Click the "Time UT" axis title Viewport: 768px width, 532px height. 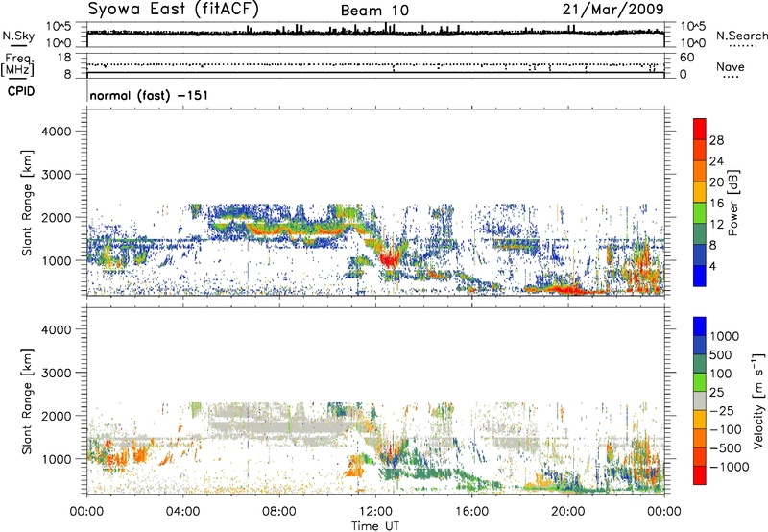point(375,526)
